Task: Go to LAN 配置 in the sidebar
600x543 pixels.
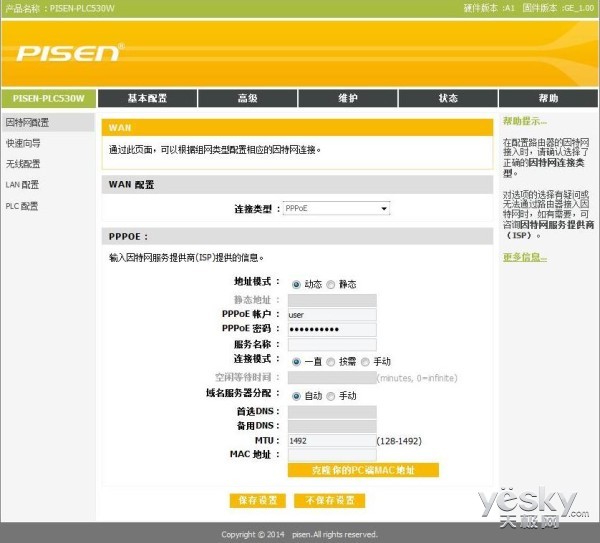Action: coord(22,185)
